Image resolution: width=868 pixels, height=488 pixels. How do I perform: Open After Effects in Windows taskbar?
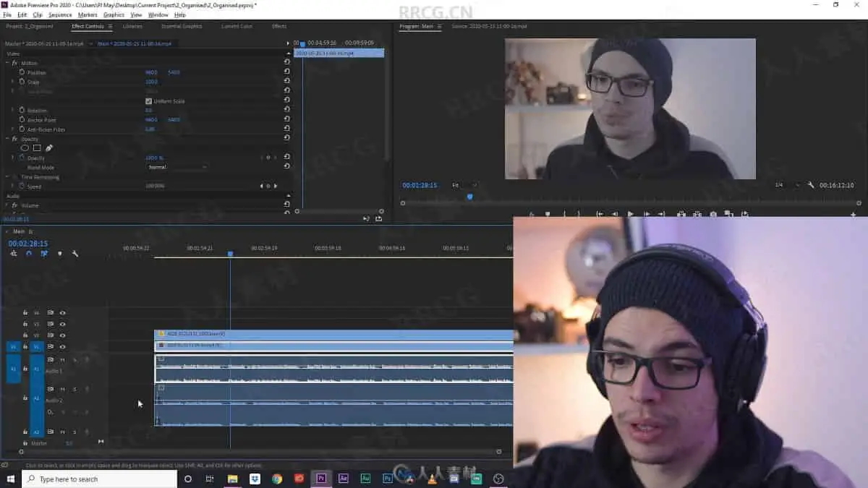coord(344,479)
